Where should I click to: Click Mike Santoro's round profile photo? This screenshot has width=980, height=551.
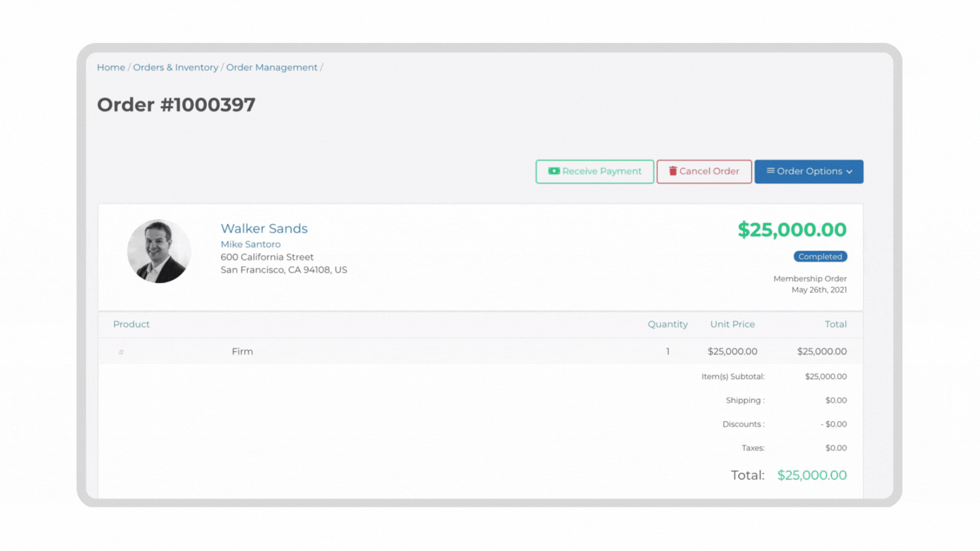[x=159, y=251]
